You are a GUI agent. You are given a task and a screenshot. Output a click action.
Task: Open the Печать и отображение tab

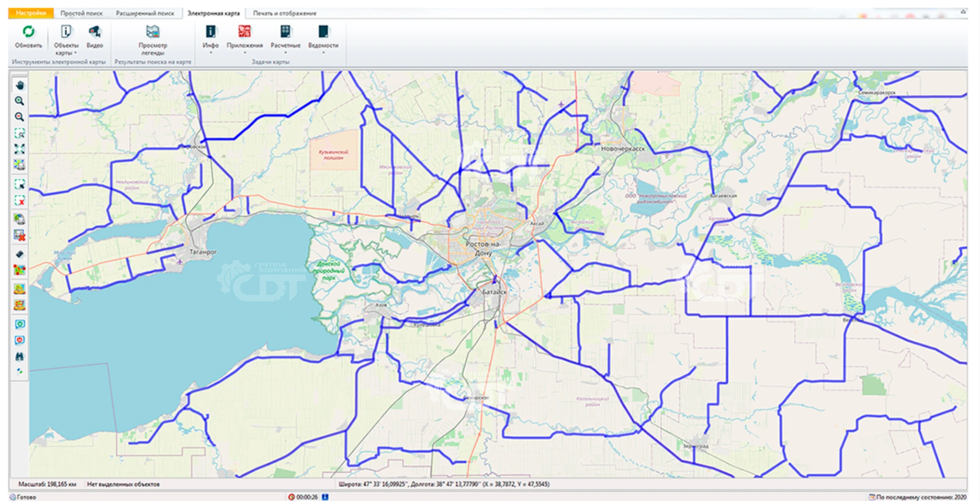[x=284, y=13]
